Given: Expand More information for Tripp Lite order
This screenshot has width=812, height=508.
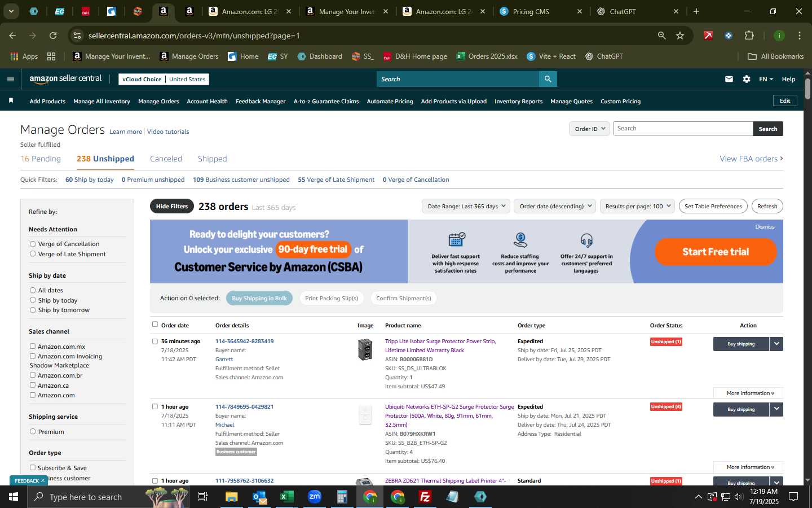Looking at the screenshot, I should pos(748,393).
